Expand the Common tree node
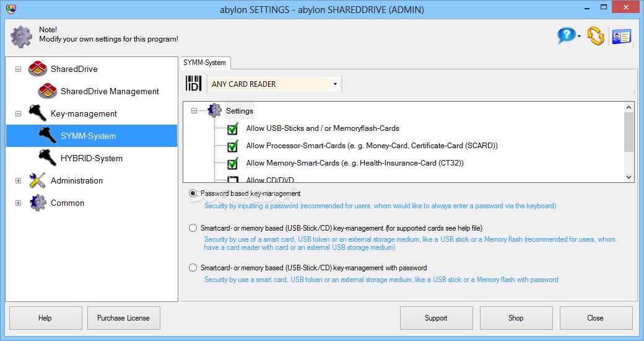 point(18,203)
